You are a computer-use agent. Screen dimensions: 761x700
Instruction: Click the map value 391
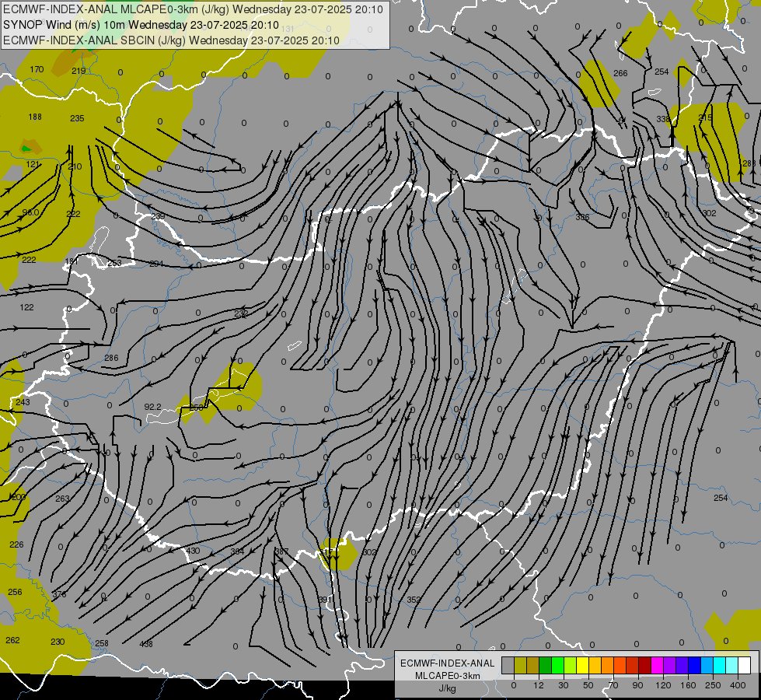[x=325, y=600]
